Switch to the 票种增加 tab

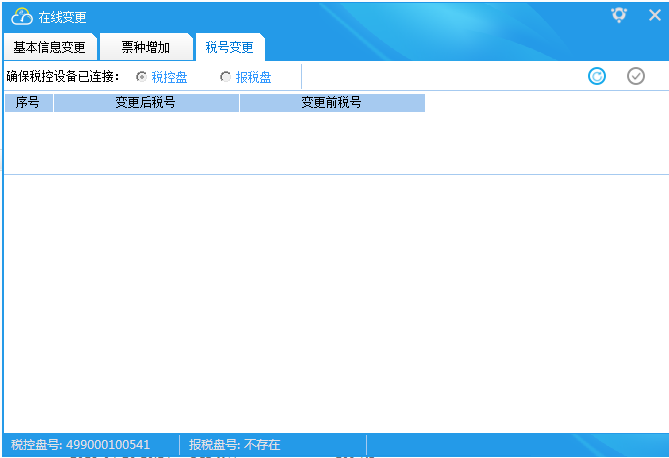point(146,47)
